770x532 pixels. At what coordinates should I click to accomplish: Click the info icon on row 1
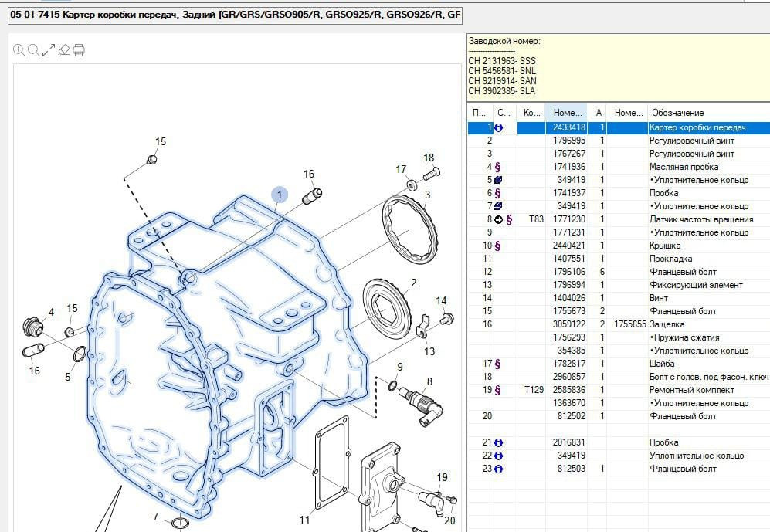pyautogui.click(x=499, y=127)
